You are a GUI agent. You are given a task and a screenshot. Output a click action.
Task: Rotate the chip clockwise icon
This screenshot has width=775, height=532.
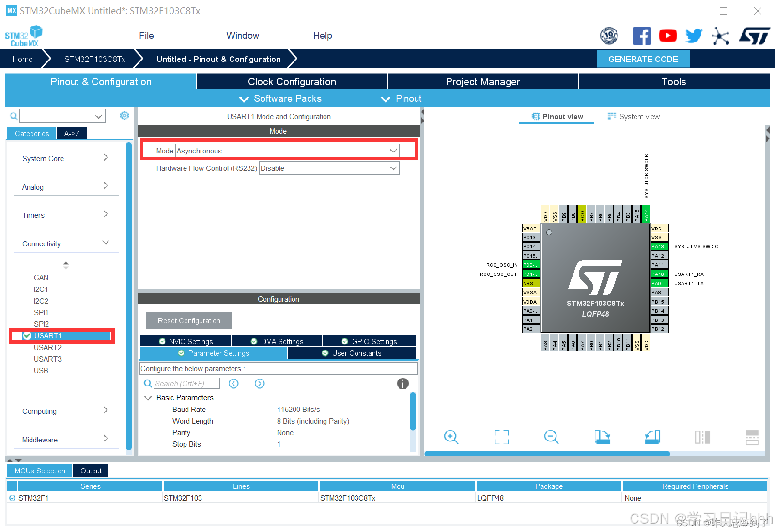pyautogui.click(x=602, y=437)
